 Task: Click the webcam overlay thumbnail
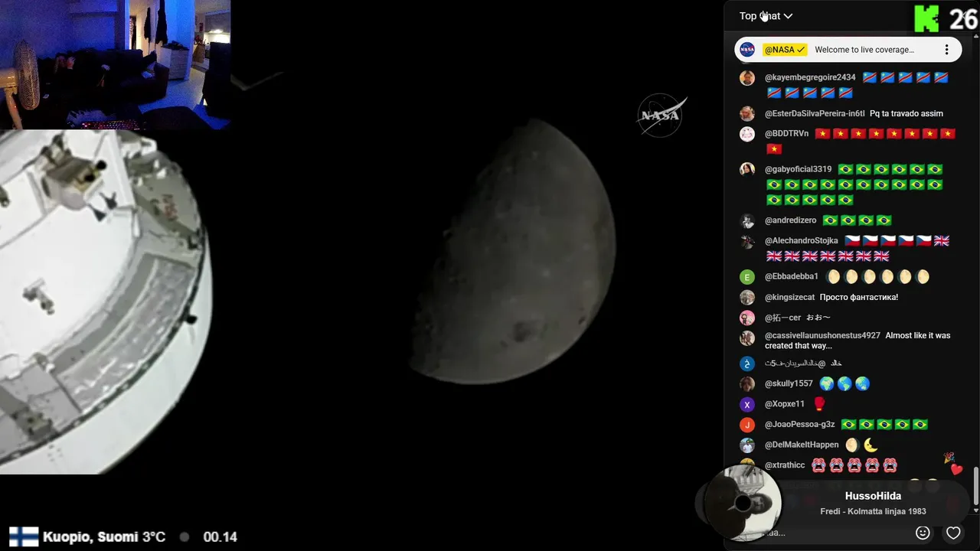pyautogui.click(x=115, y=64)
